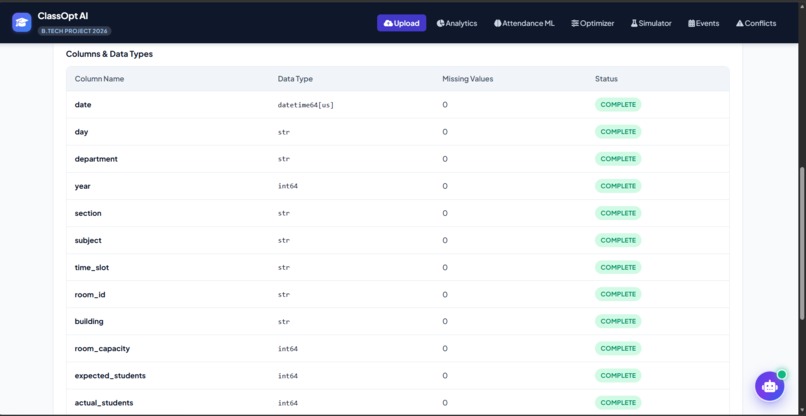Select the year column name
Image resolution: width=806 pixels, height=416 pixels.
click(x=82, y=186)
